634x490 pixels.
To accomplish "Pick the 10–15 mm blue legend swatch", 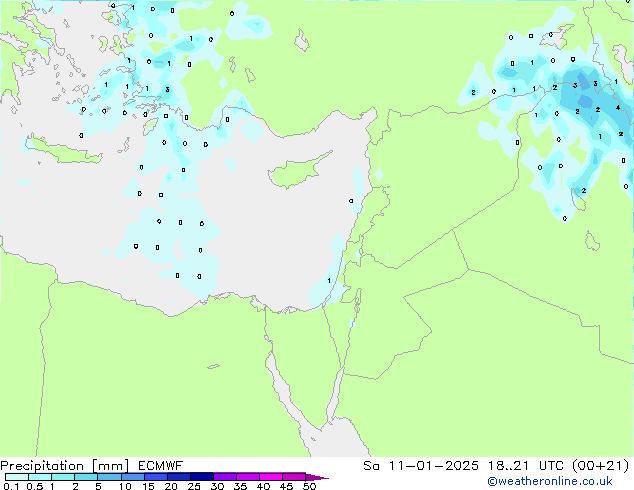I will (133, 477).
